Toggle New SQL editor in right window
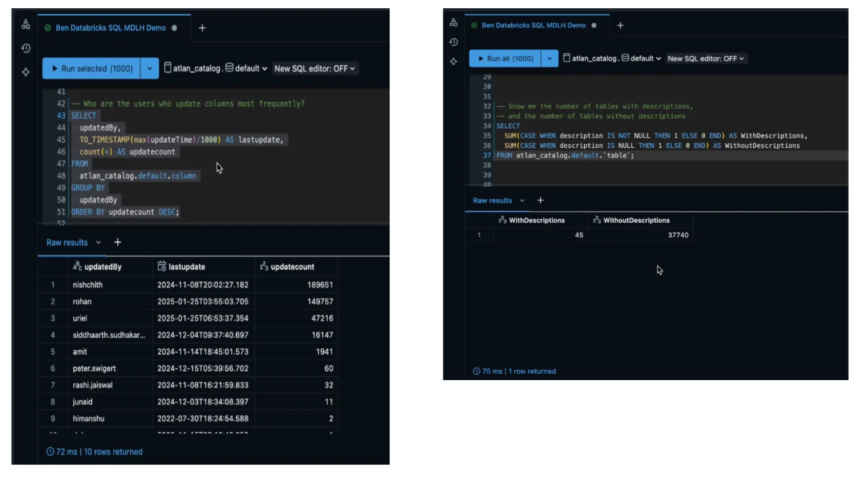 point(706,58)
